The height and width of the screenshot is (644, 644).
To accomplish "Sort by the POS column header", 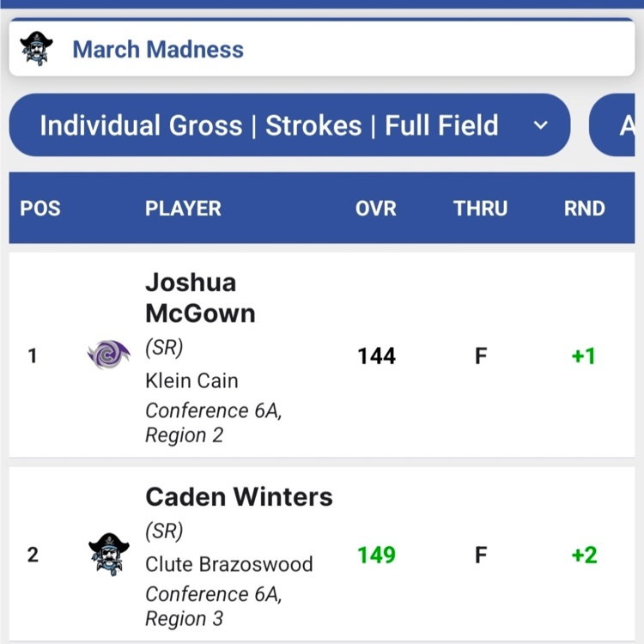I will coord(40,209).
